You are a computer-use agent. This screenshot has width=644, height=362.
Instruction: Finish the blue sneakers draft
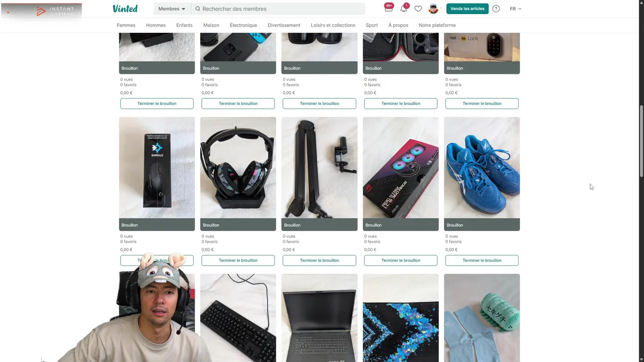[482, 260]
